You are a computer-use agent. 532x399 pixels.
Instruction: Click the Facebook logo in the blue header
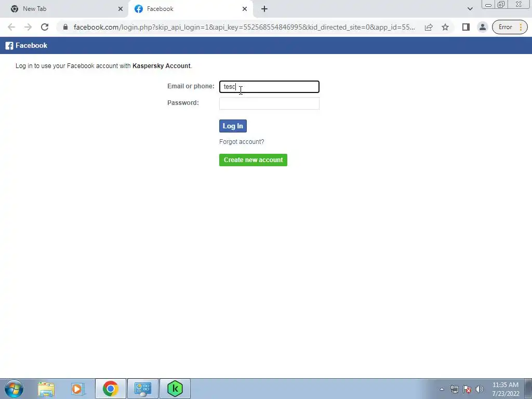26,46
